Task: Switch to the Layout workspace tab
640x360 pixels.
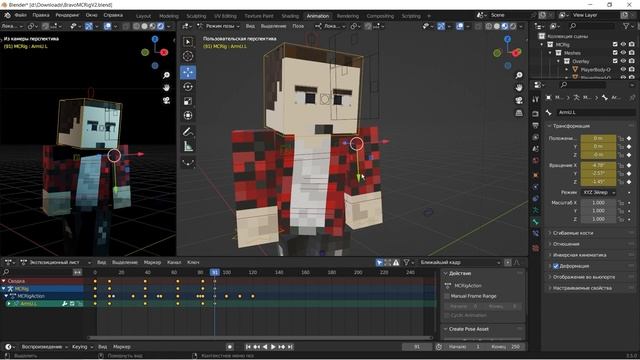Action: 143,16
